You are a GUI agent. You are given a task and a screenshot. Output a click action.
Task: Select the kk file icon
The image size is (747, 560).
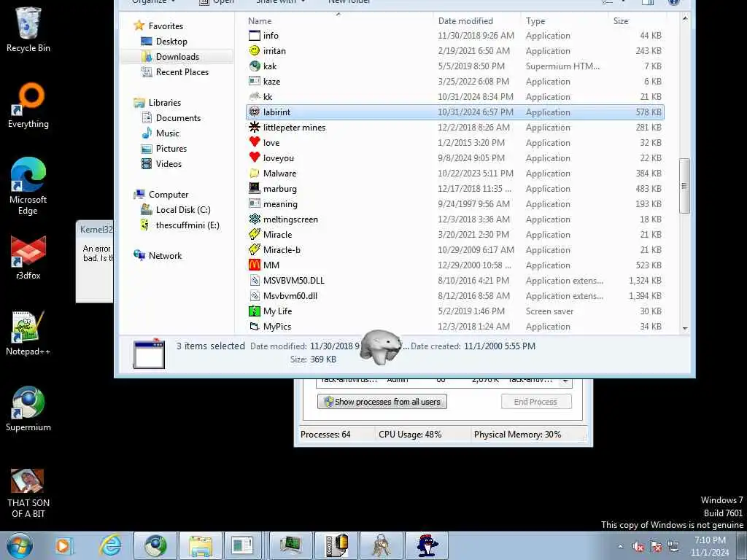click(255, 97)
